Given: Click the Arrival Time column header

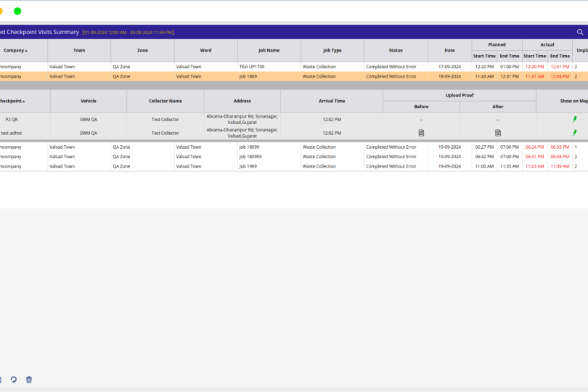Looking at the screenshot, I should point(332,101).
